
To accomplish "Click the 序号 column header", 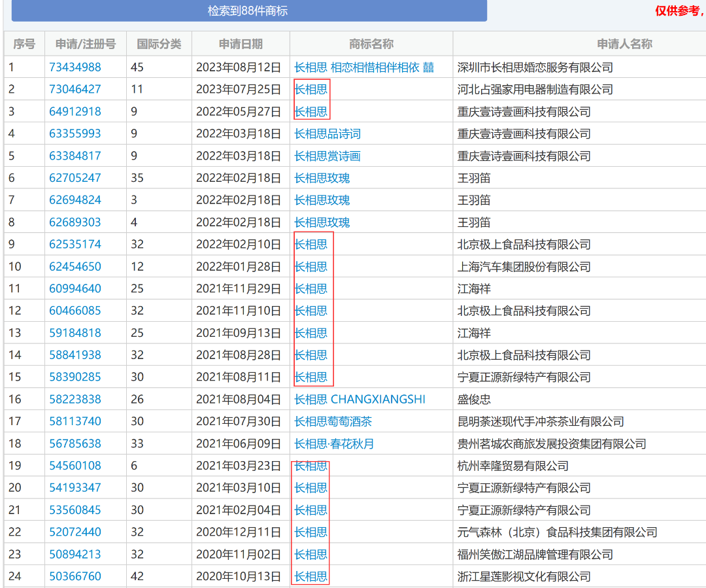I will [24, 44].
